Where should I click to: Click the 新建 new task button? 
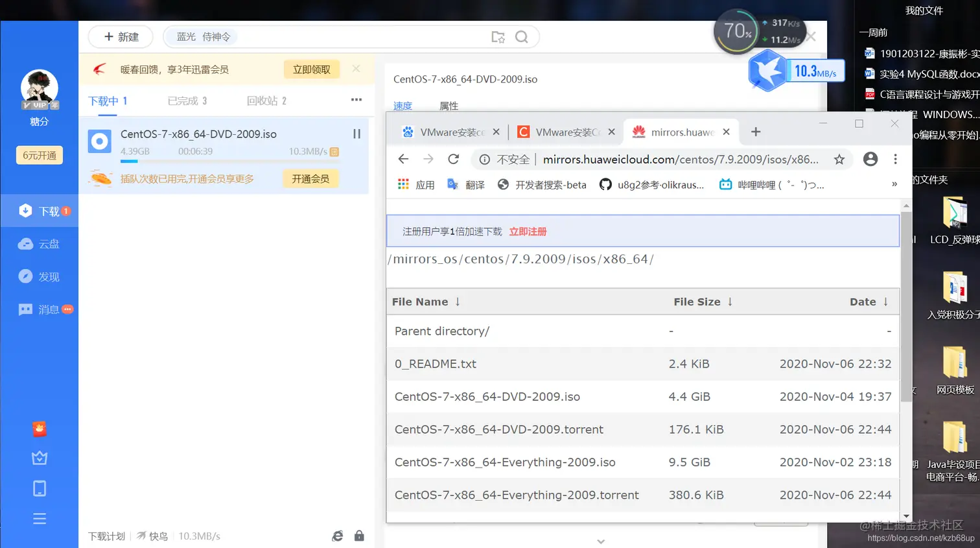click(121, 37)
